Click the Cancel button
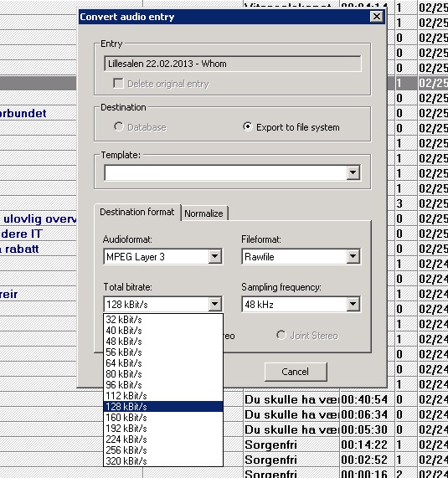448x478 pixels. click(296, 372)
